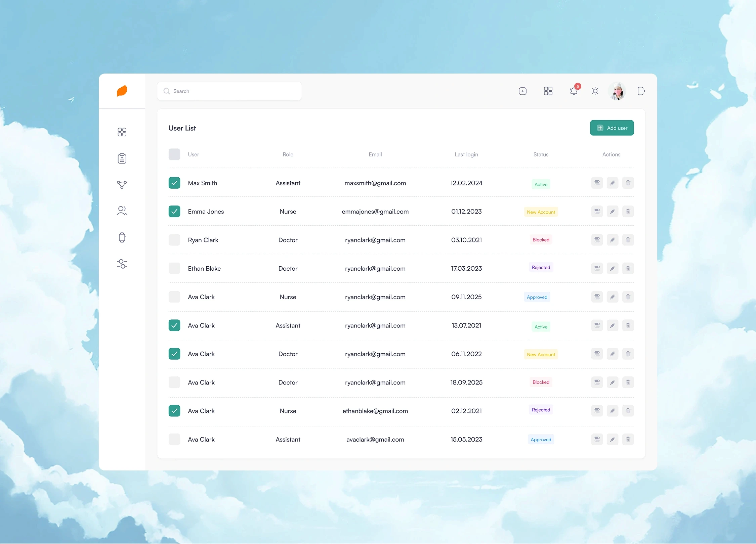Click the Active status badge for Max Smith

540,184
